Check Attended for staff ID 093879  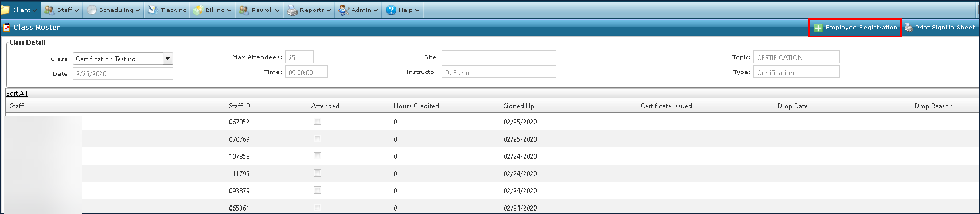pos(317,190)
